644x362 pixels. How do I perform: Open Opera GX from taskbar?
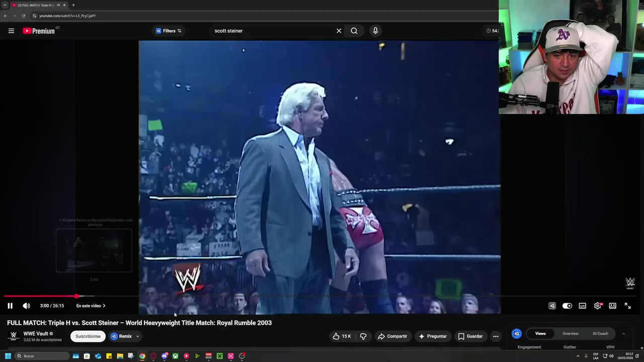click(153, 356)
